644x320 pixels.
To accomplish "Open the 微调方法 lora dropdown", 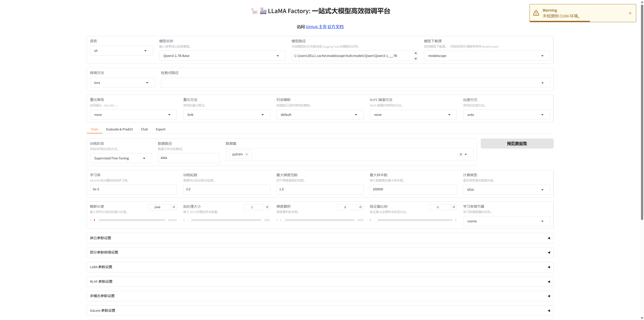I will pos(122,83).
